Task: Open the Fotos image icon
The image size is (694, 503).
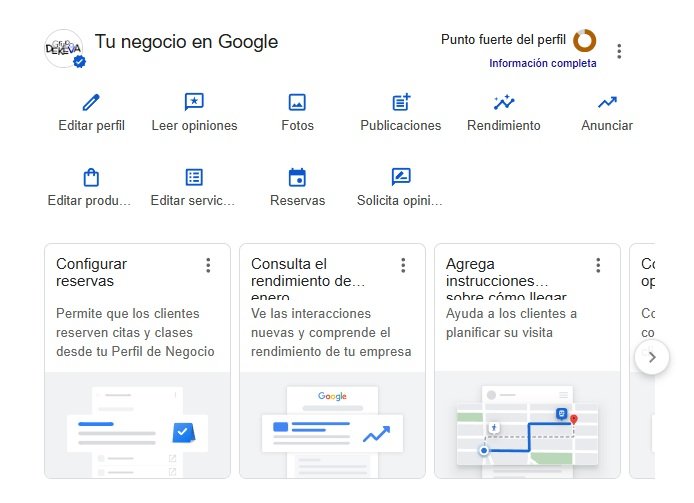Action: click(x=297, y=102)
